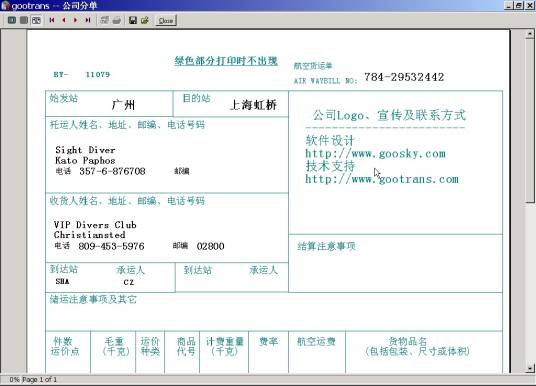Screen dimensions: 536x386
Task: Click the destination value 上海虹桥
Action: (253, 105)
